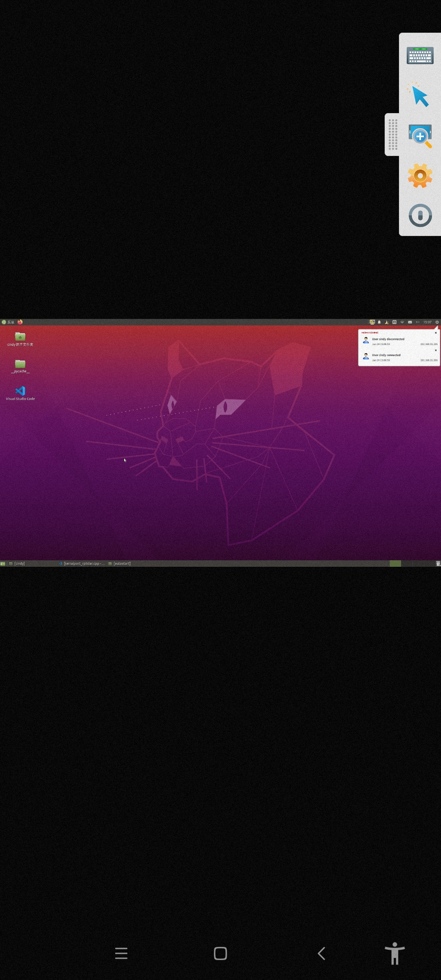Viewport: 441px width, 980px height.
Task: Open cindy's home folder on the desktop
Action: [20, 339]
